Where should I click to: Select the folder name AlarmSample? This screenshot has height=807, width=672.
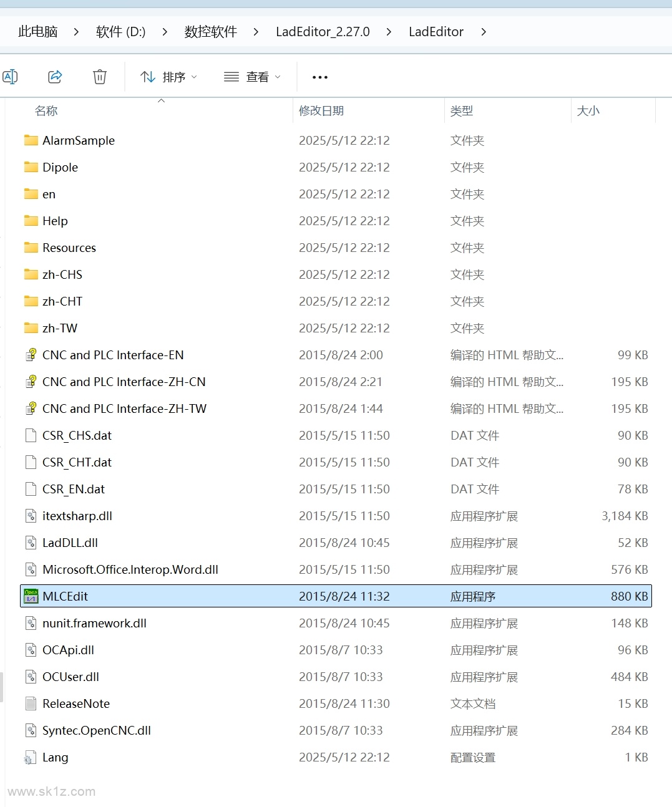(x=79, y=140)
